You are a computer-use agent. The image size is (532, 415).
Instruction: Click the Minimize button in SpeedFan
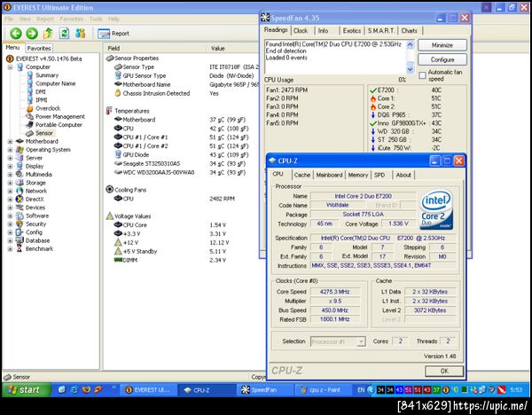pos(442,45)
